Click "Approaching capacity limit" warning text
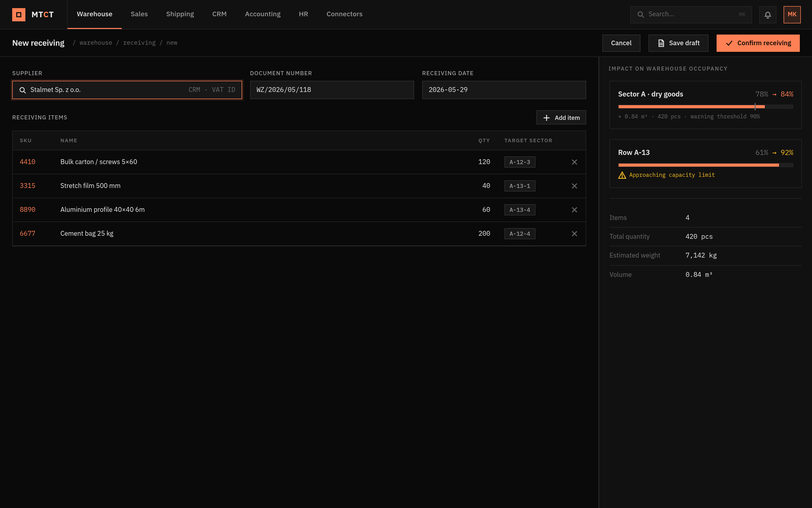Screen dimensions: 812x508 (672, 175)
